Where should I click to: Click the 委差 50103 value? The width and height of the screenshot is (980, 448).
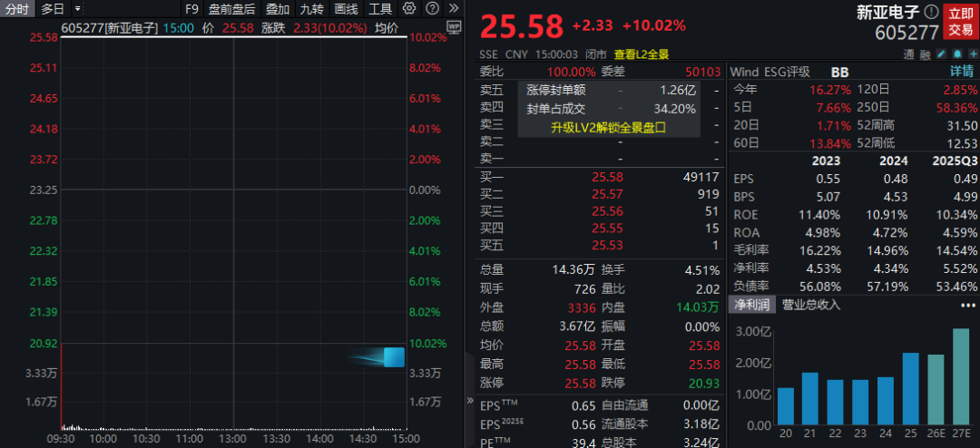coord(703,72)
